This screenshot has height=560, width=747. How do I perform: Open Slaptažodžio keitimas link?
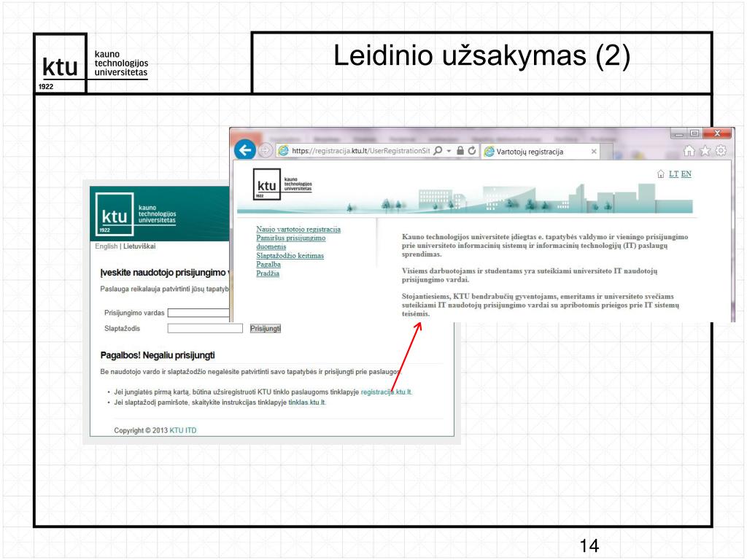[290, 255]
